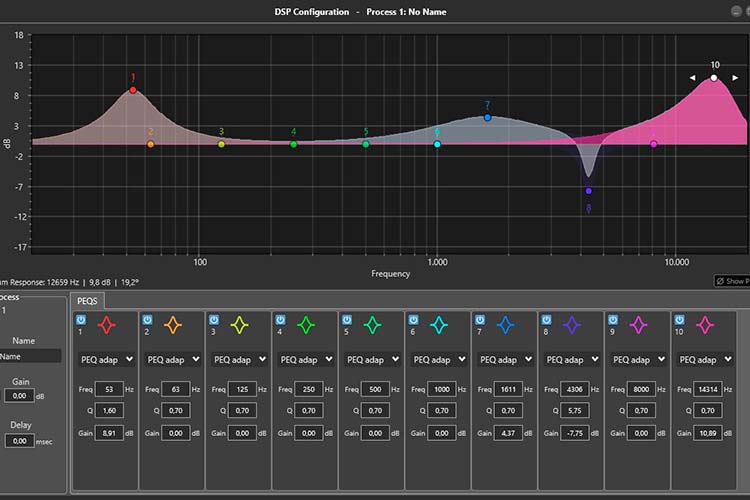Click the teal star icon of PEQ 5
This screenshot has height=500, width=750.
click(x=373, y=325)
